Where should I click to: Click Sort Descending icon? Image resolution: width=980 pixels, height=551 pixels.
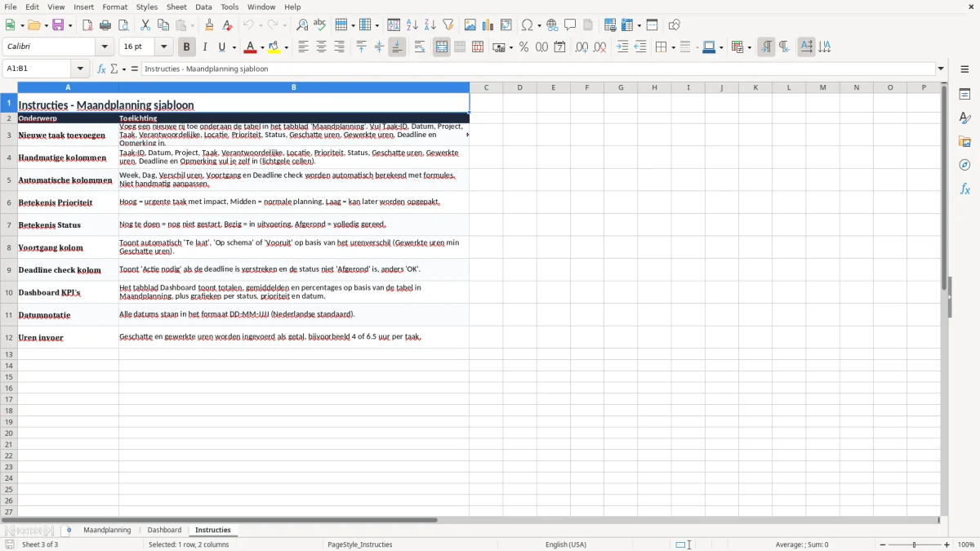click(x=430, y=25)
